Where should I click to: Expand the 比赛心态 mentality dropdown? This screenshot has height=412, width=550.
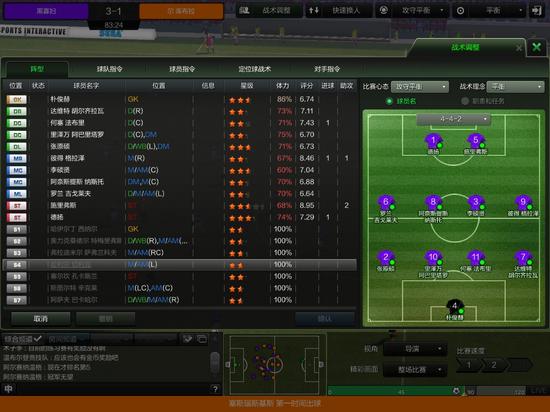[x=420, y=87]
